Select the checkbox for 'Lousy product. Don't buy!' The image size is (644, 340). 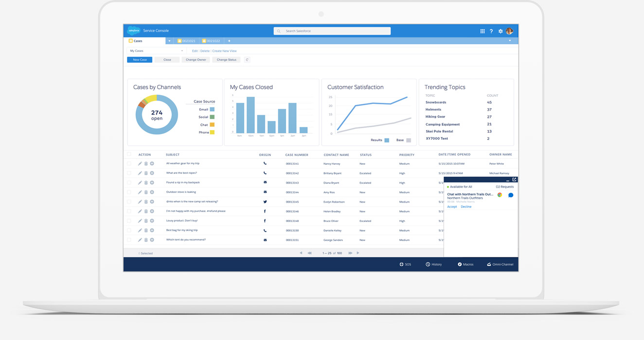[x=129, y=221]
